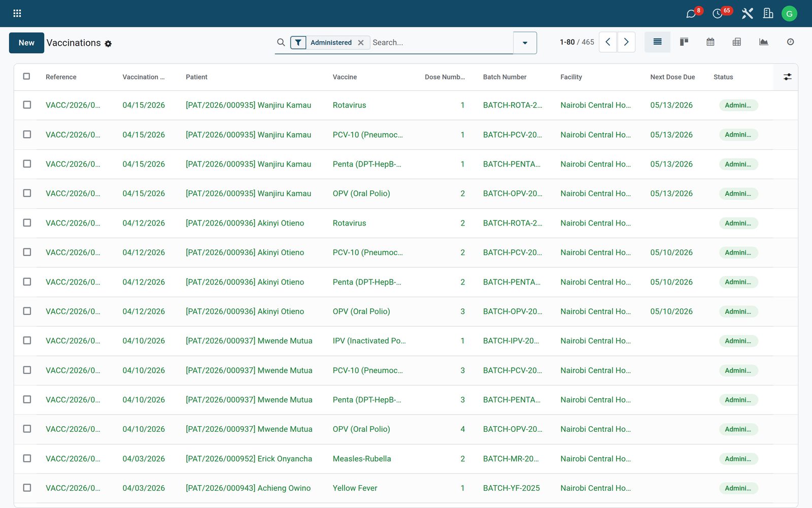Open the activities clock icon

pyautogui.click(x=718, y=13)
